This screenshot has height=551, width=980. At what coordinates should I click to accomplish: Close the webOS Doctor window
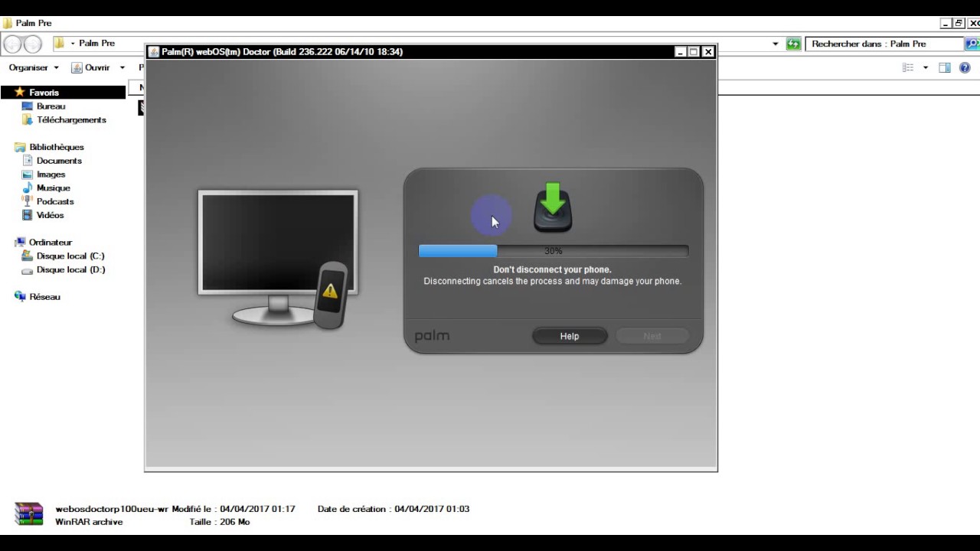(x=708, y=52)
